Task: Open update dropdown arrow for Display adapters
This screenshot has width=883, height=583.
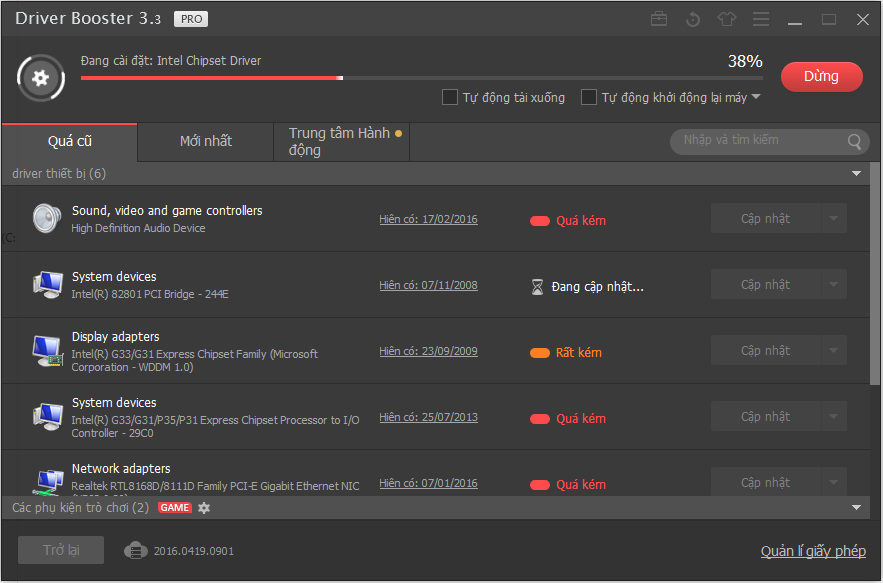Action: (x=833, y=350)
